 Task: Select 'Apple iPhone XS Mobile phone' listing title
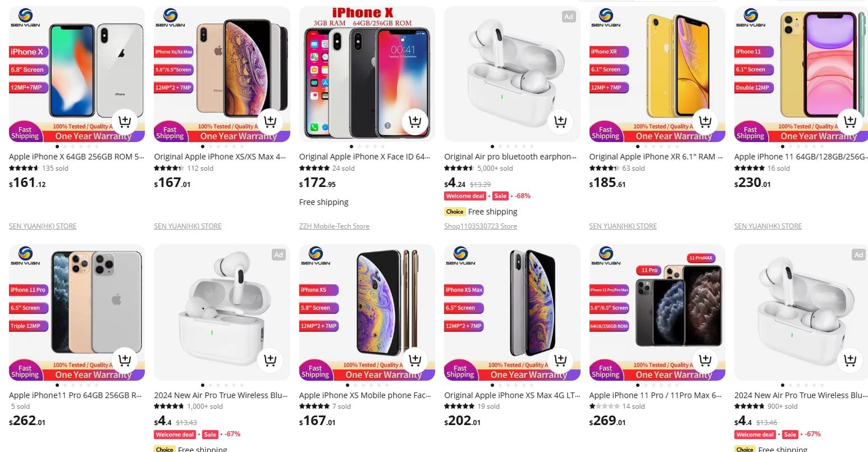365,395
